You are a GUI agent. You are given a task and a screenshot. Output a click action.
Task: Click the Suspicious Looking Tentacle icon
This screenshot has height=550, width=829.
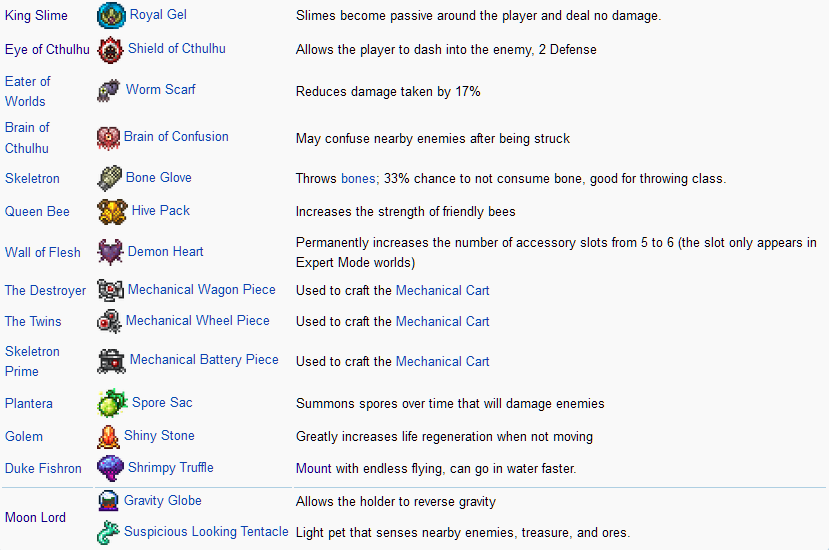point(108,532)
